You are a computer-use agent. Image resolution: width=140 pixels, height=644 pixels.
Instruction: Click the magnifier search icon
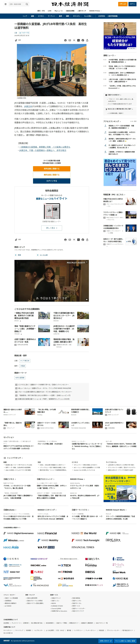click(27, 4)
